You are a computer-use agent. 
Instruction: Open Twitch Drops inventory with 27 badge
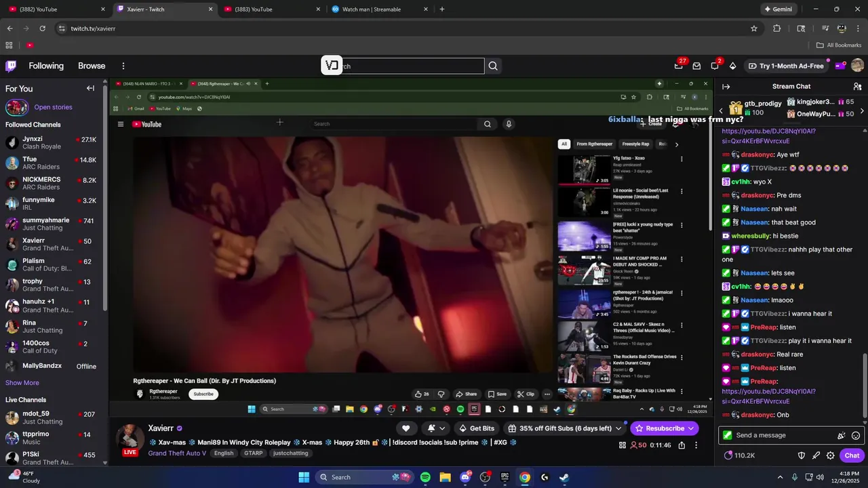[679, 66]
